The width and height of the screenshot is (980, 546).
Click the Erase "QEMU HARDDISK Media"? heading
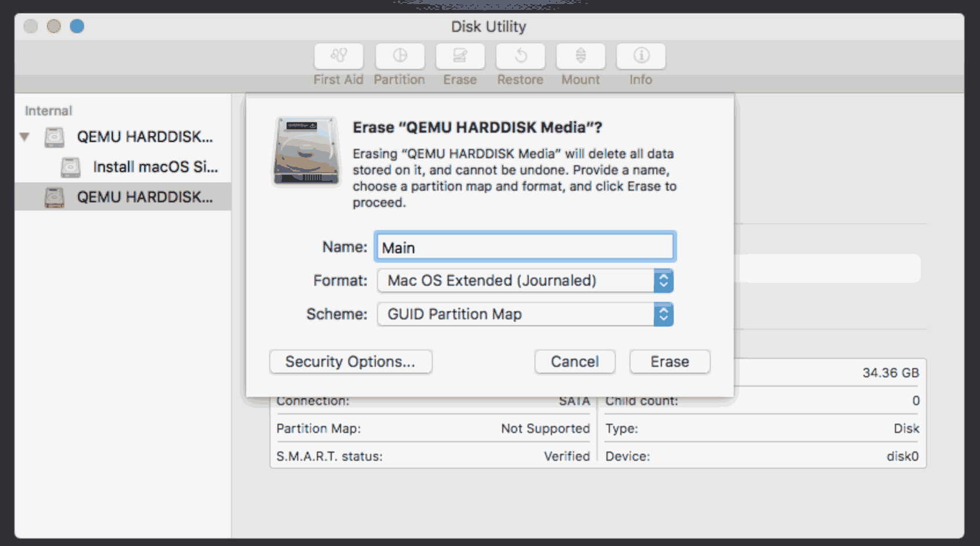[477, 127]
